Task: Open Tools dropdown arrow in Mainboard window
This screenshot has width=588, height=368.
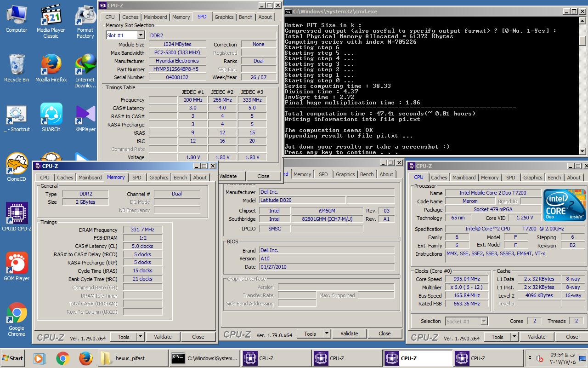Action: coord(327,333)
